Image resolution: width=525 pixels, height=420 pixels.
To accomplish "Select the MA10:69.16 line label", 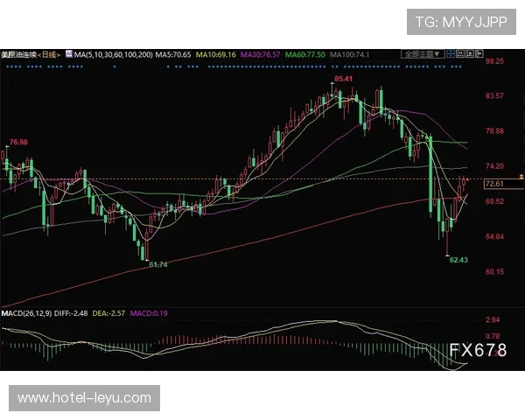I will (215, 54).
